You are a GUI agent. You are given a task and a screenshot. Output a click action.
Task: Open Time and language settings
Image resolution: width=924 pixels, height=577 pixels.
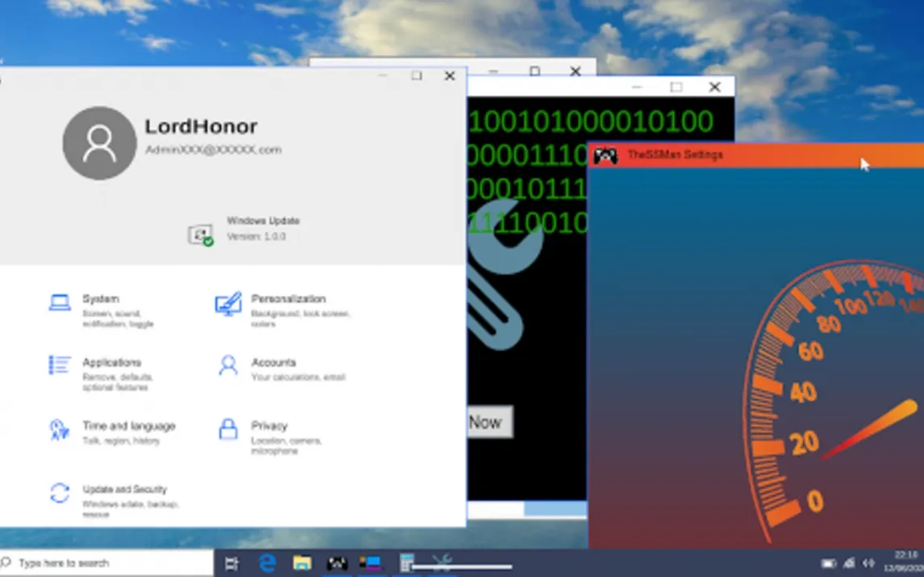(112, 433)
